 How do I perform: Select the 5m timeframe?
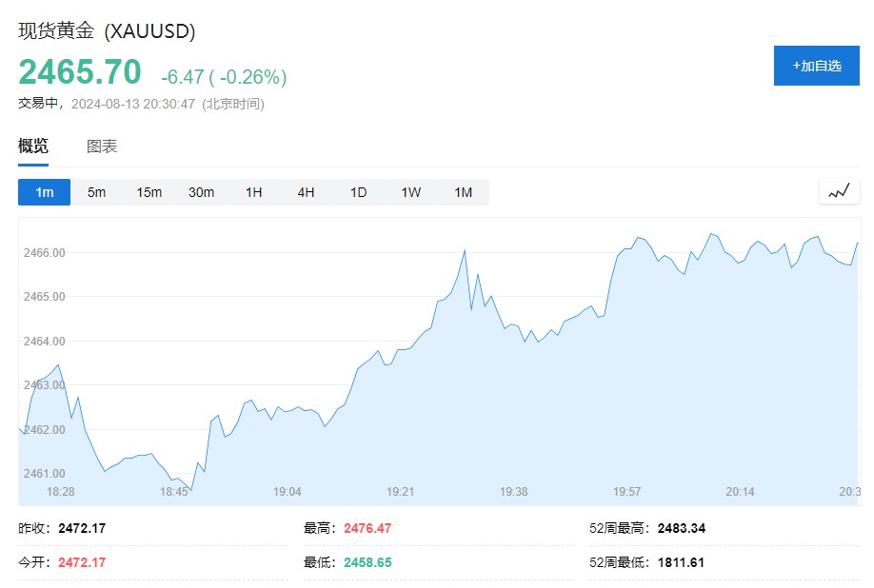(x=96, y=192)
